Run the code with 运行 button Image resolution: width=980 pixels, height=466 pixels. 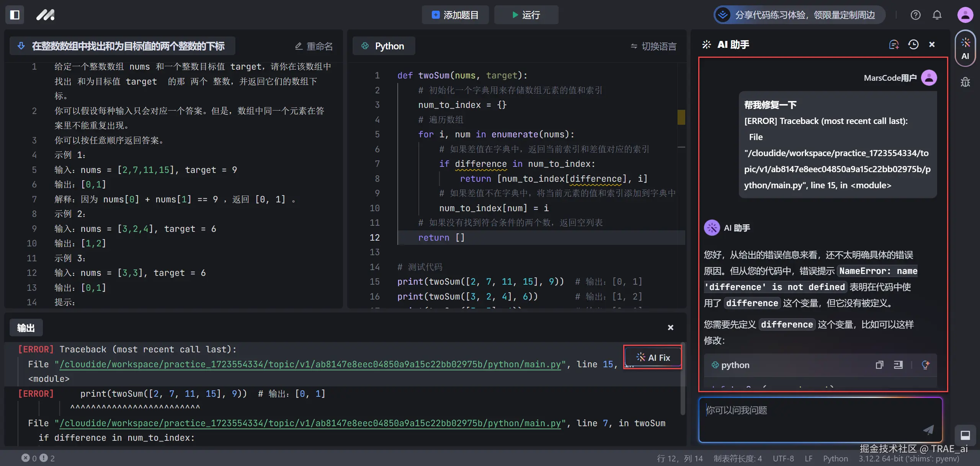[x=526, y=15]
